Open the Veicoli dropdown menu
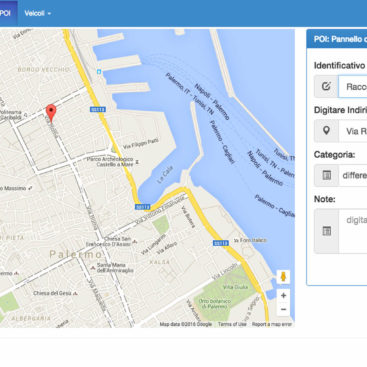This screenshot has width=367, height=367. 37,13
